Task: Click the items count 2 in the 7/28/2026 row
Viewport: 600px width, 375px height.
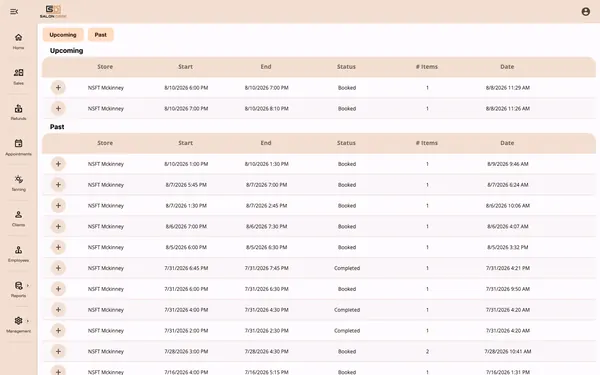Action: [427, 351]
